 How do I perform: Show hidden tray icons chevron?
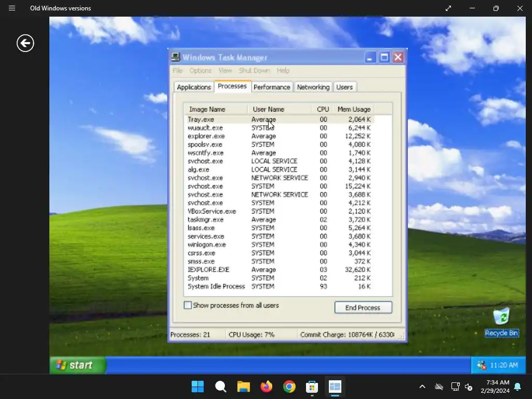[x=422, y=387]
